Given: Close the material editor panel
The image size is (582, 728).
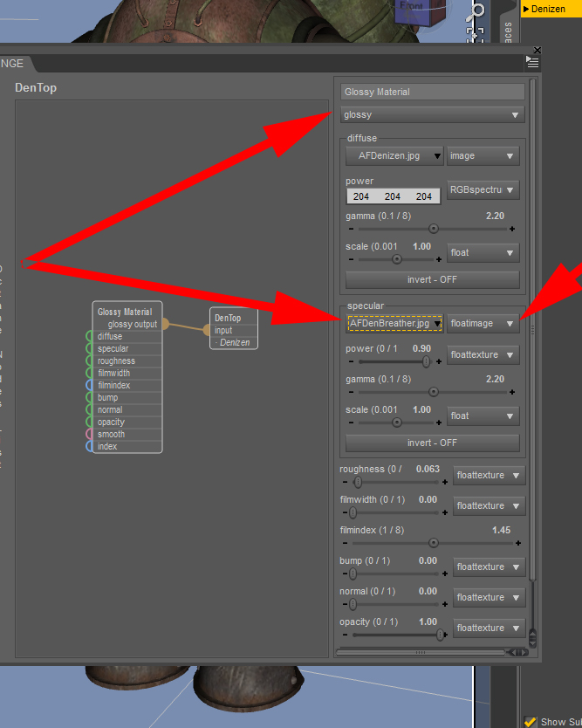Looking at the screenshot, I should coord(537,50).
